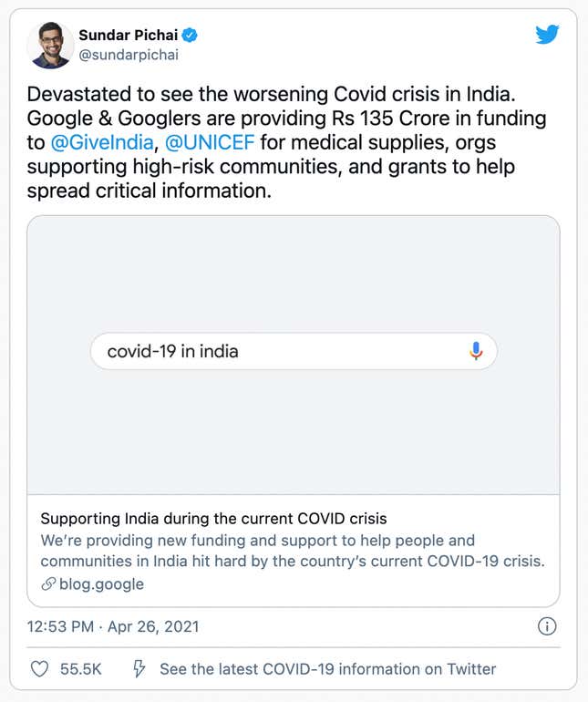
Task: Open the 'Supporting India during the current COVID crisis' headline
Action: tap(213, 519)
